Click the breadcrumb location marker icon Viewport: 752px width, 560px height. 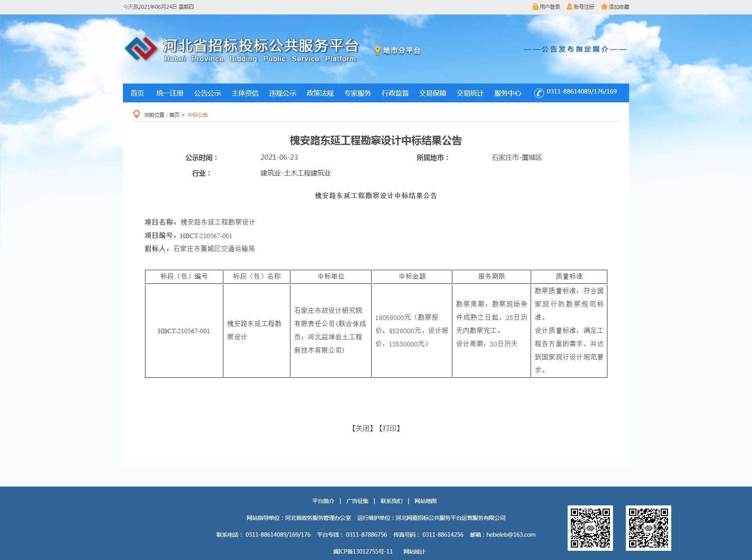(137, 114)
